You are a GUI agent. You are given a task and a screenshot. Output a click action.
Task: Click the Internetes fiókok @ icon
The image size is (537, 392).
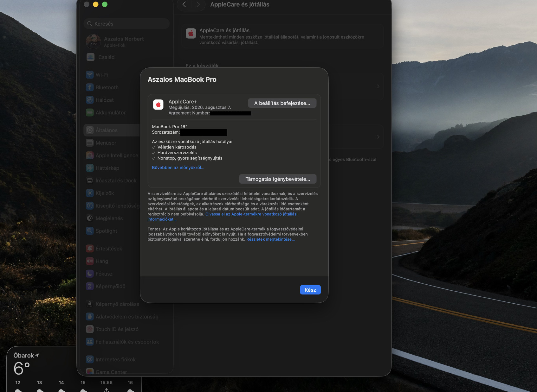[90, 359]
